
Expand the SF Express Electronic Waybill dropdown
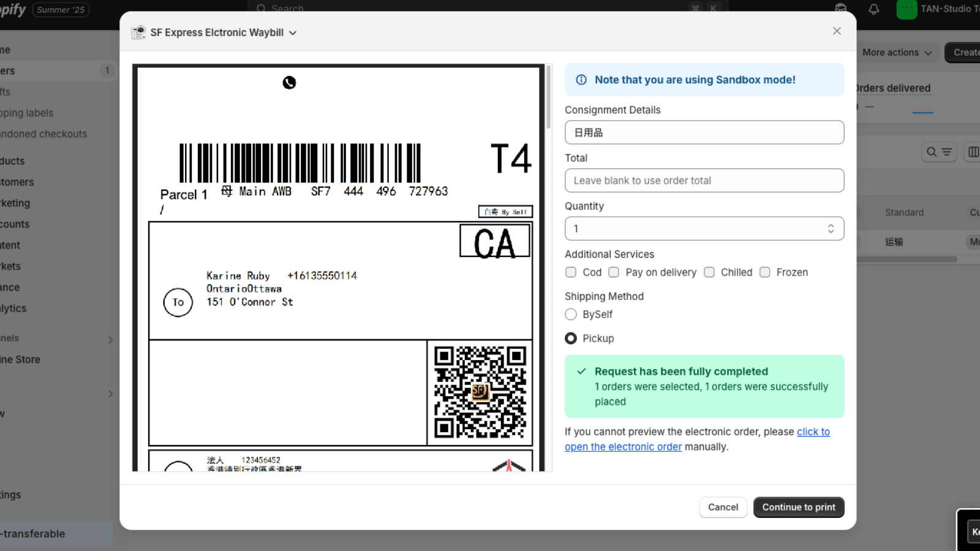293,33
